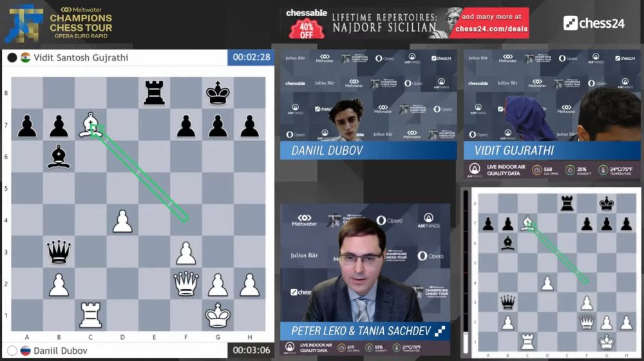The height and width of the screenshot is (361, 644).
Task: Select the black bishop on b6
Action: click(x=59, y=157)
